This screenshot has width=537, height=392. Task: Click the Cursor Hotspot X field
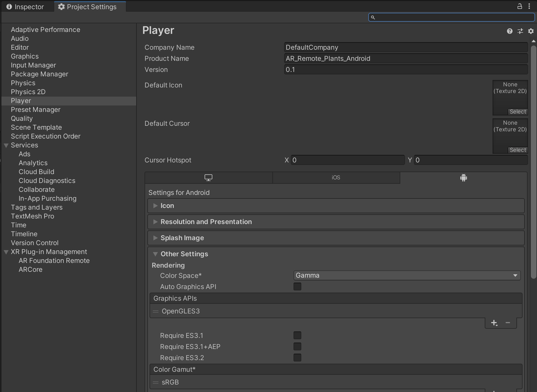point(348,160)
